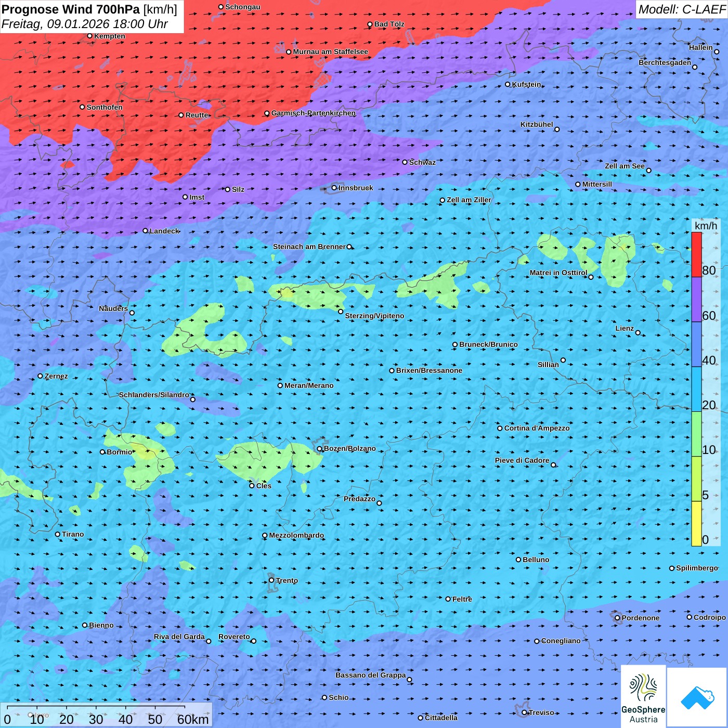Viewport: 728px width, 728px height.
Task: Click the 'Modell: C-LAEF' label
Action: point(681,9)
